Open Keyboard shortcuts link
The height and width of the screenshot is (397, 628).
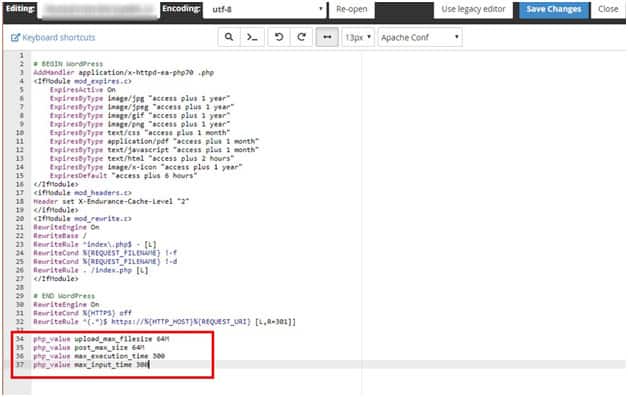pos(58,38)
